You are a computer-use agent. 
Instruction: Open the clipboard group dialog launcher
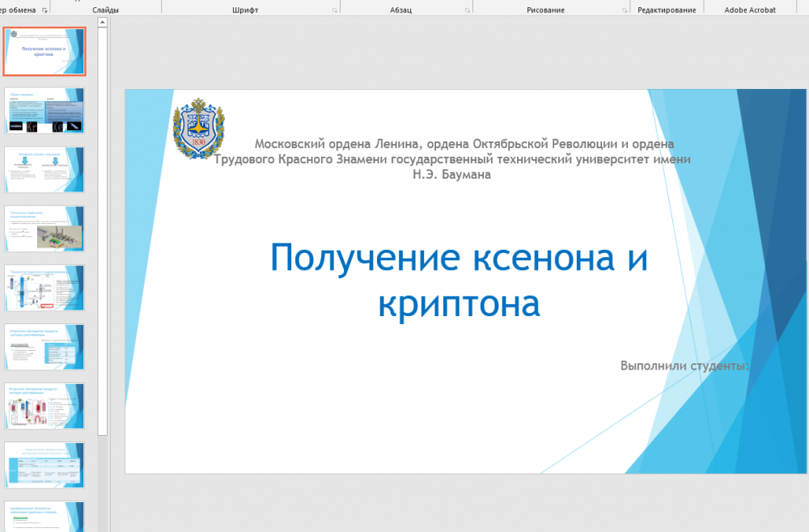click(x=45, y=11)
